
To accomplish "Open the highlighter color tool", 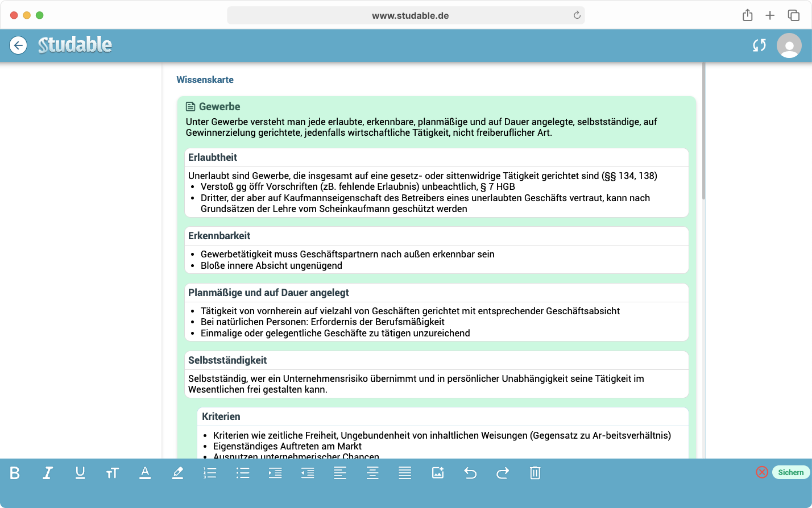I will pos(177,473).
